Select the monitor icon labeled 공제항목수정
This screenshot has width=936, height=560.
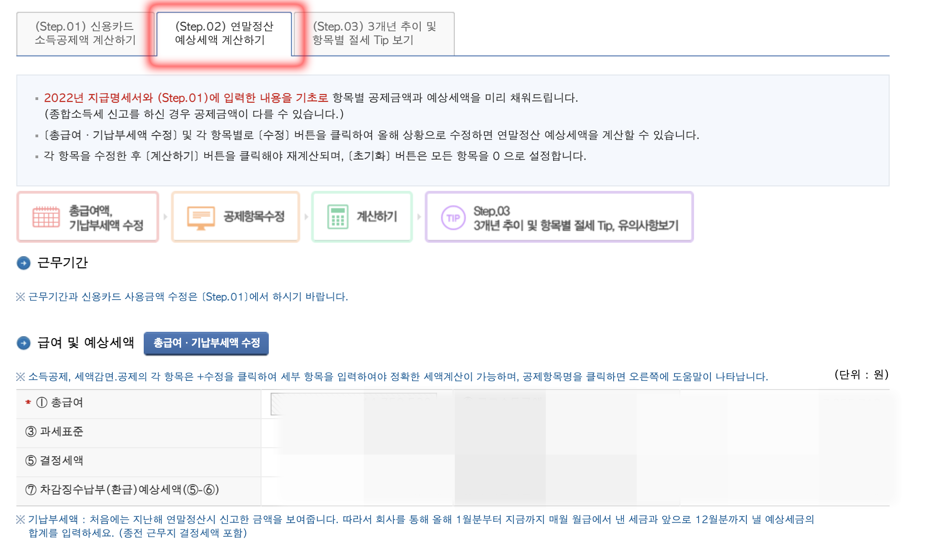coord(200,217)
